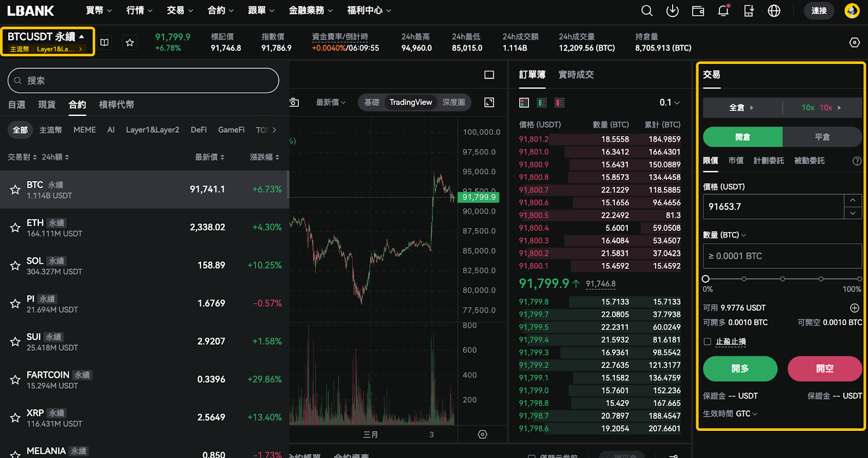Click the download app icon

(x=672, y=11)
